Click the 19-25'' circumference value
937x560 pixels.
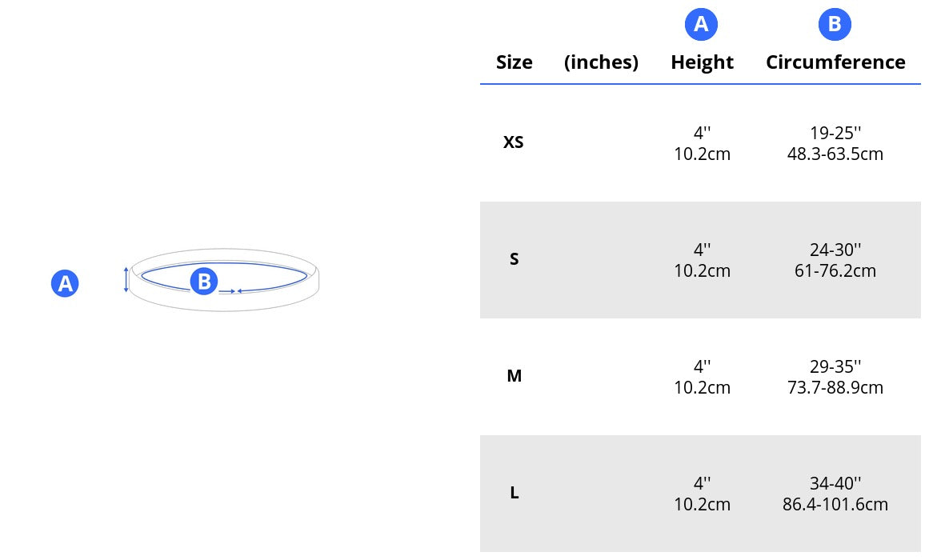(x=835, y=133)
